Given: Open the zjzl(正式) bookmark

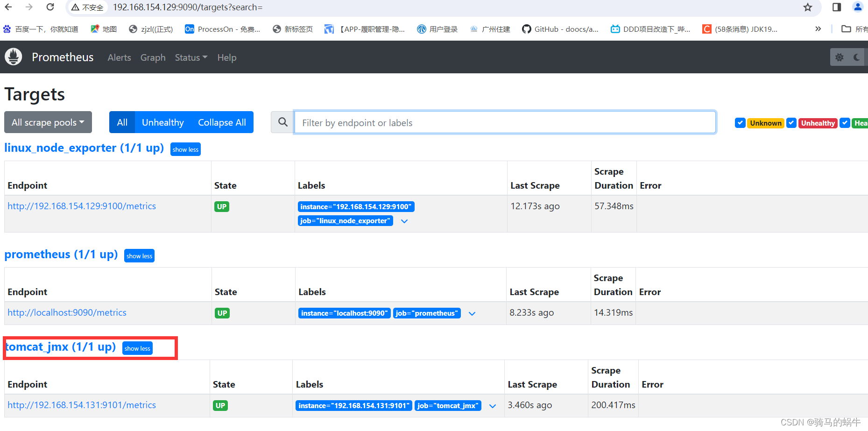Looking at the screenshot, I should 151,29.
